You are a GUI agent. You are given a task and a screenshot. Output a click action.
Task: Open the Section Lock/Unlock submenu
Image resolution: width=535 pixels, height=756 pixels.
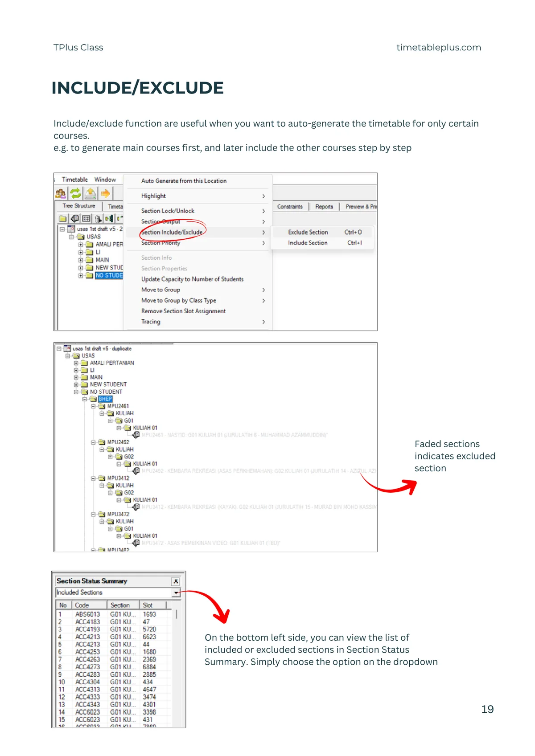[x=199, y=211]
